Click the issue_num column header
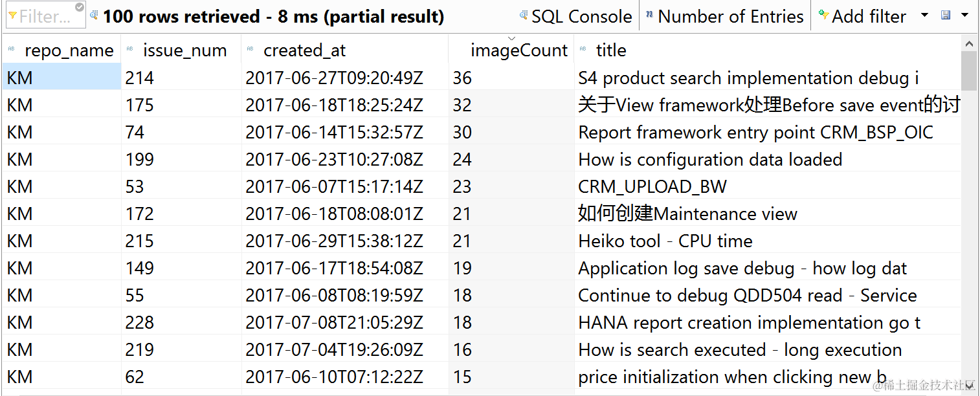 coord(184,50)
